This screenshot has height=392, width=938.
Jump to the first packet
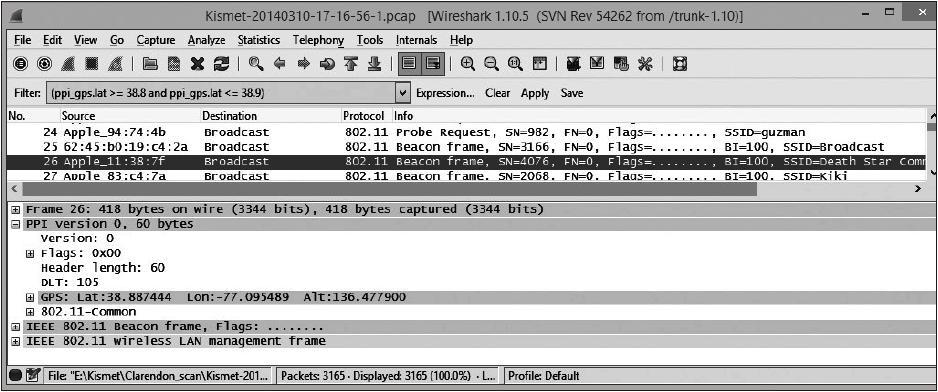[x=351, y=64]
